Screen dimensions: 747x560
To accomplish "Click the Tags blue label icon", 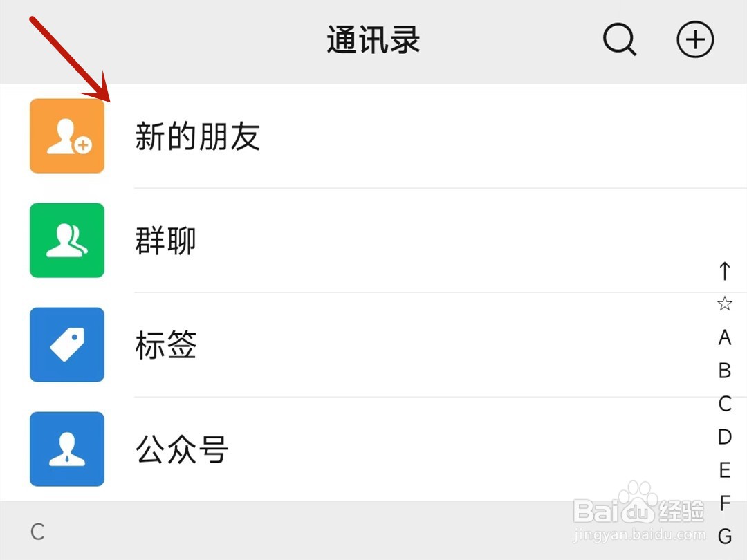I will click(66, 344).
